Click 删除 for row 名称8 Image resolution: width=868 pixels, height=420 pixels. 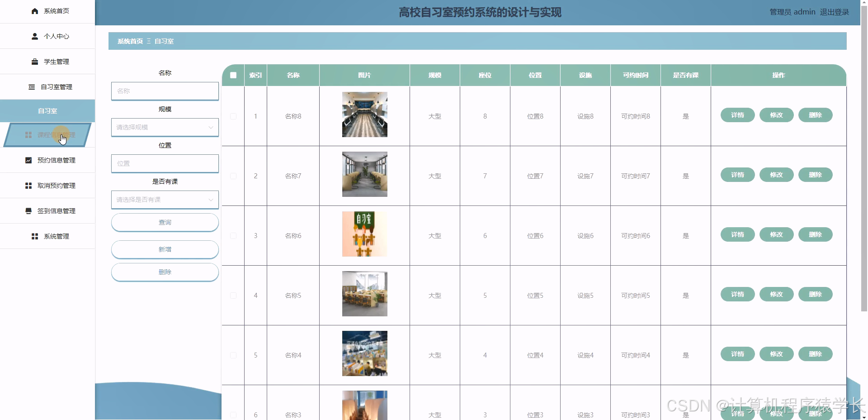[x=815, y=115]
